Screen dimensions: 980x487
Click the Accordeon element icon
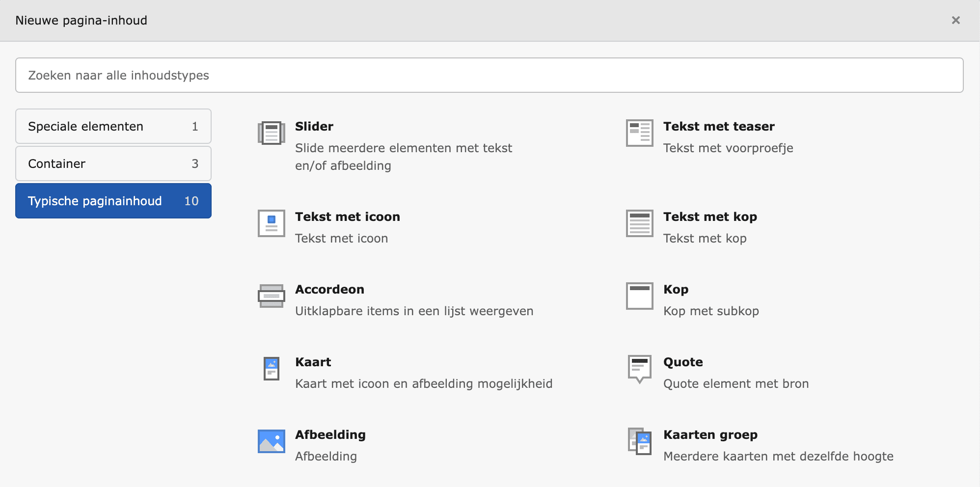point(271,296)
